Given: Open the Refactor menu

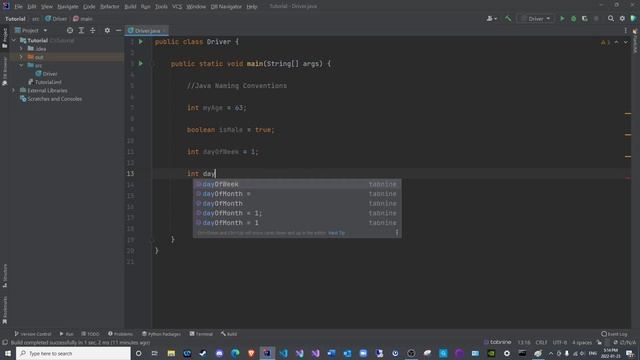Looking at the screenshot, I should pyautogui.click(x=109, y=7).
